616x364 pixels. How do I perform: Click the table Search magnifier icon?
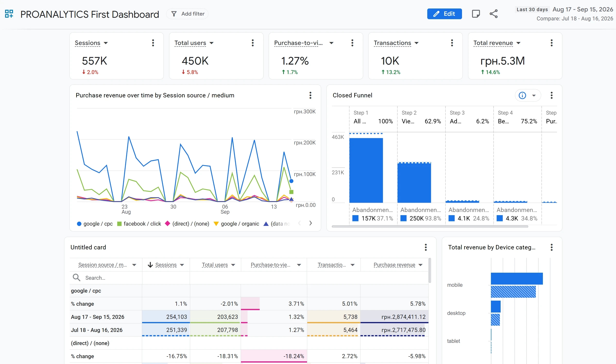(x=77, y=277)
